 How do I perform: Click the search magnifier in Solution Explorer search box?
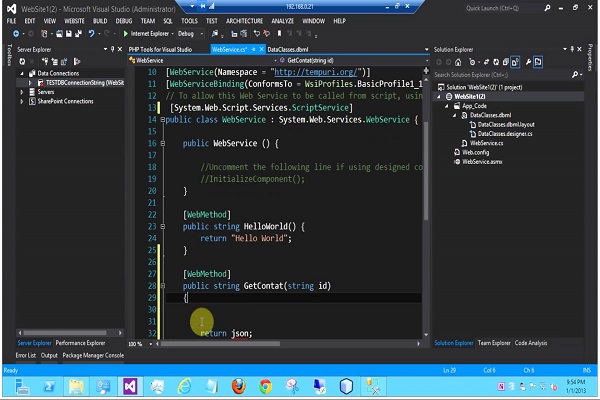575,75
